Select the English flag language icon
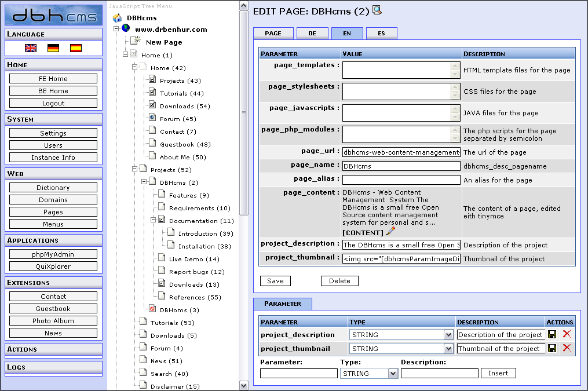The width and height of the screenshot is (588, 391). (31, 48)
